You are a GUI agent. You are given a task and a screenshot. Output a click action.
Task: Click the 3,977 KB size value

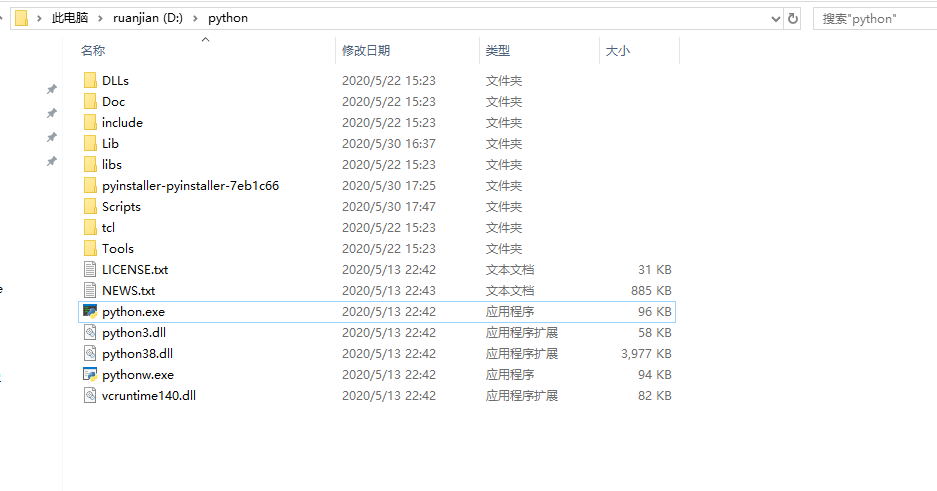(646, 354)
